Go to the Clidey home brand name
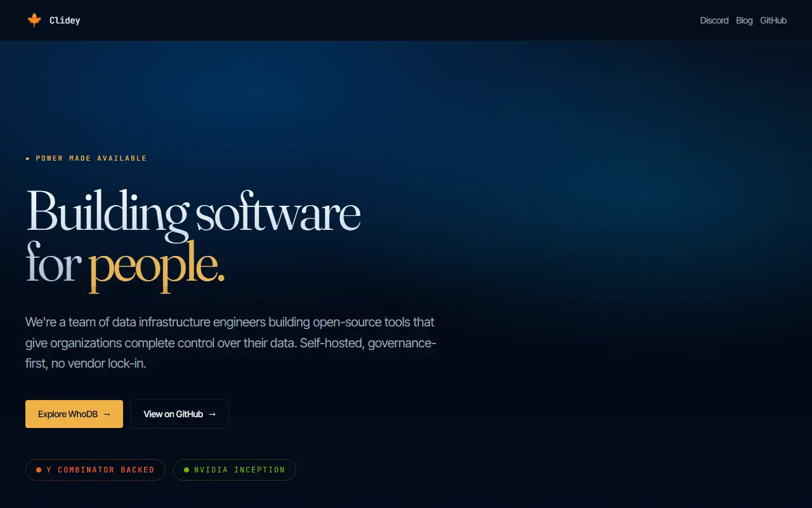This screenshot has height=508, width=812. click(65, 20)
